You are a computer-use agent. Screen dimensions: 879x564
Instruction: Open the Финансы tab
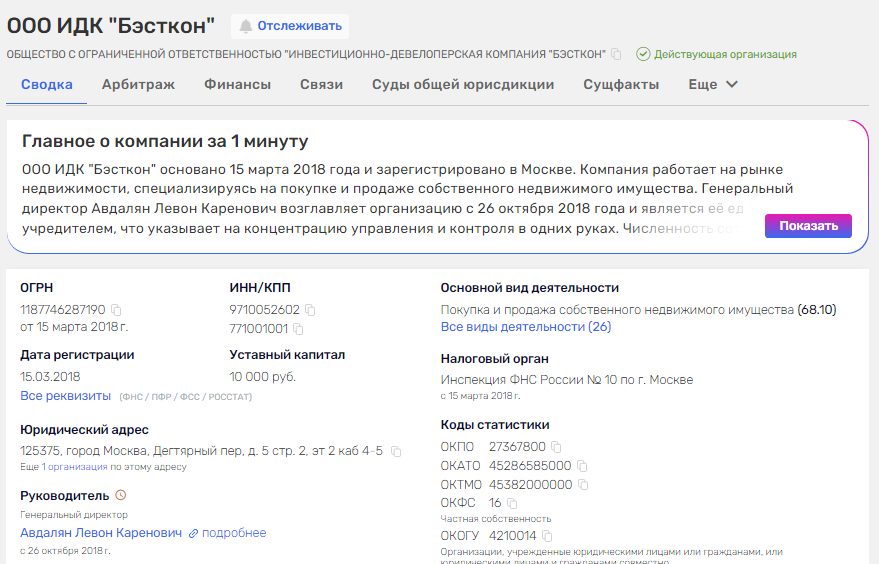(x=237, y=85)
